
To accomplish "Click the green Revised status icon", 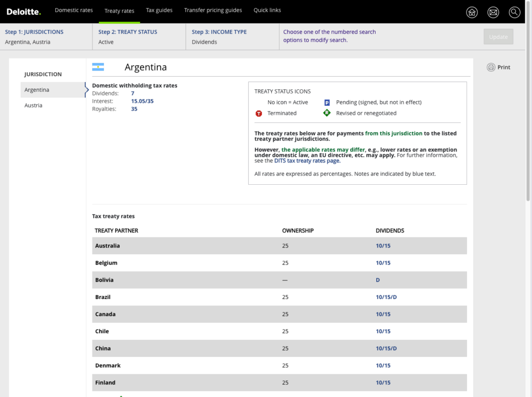I will pyautogui.click(x=327, y=113).
